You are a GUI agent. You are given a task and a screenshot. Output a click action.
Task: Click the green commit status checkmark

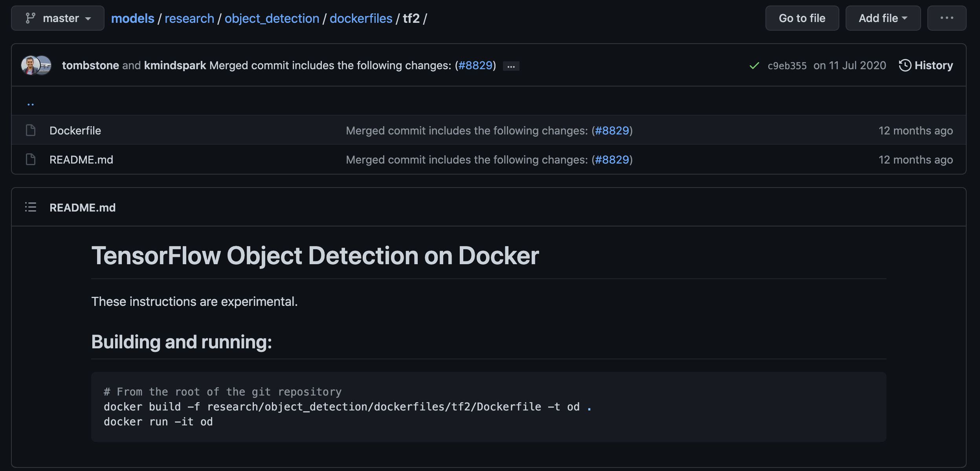pyautogui.click(x=754, y=66)
